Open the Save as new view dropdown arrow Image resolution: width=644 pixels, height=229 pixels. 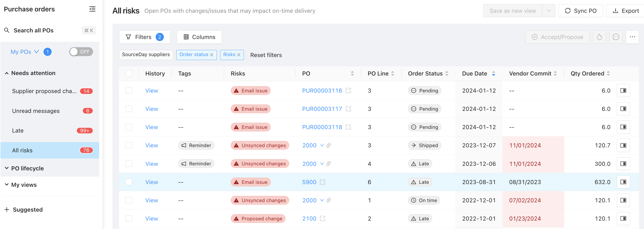(548, 11)
